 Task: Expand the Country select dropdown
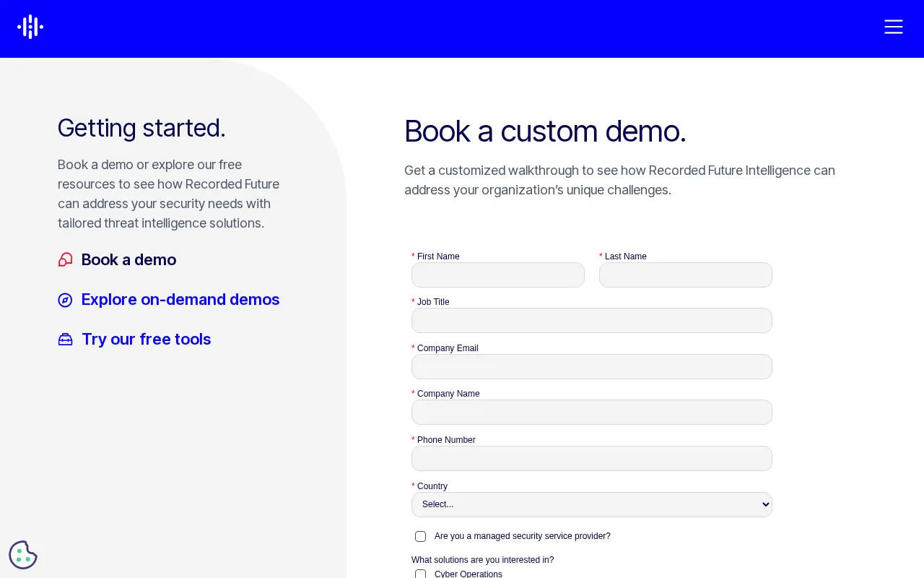click(592, 504)
